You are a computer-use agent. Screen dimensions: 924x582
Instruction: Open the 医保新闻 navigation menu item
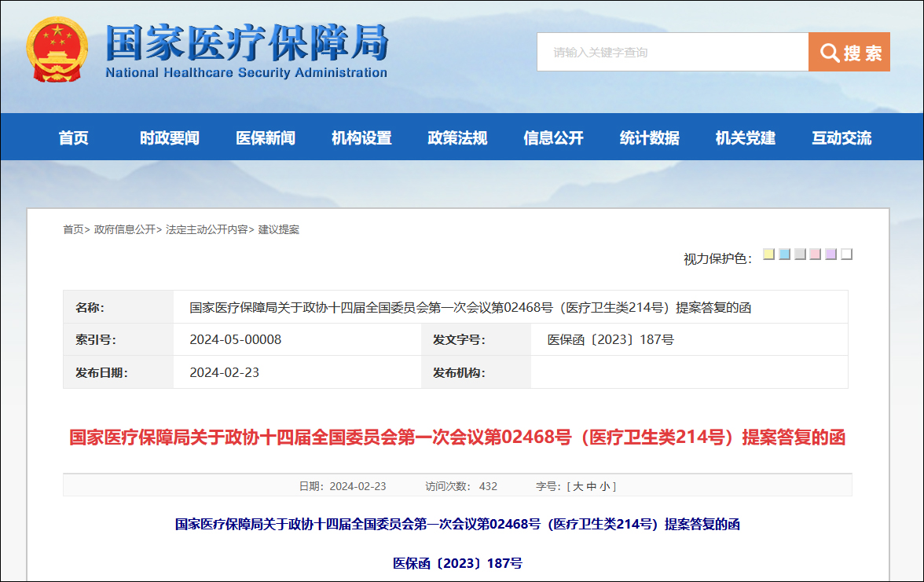(266, 138)
